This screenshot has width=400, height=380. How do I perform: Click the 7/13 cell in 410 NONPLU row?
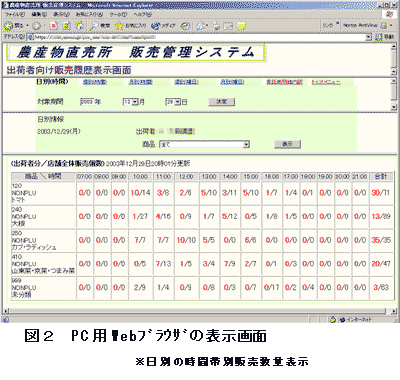(163, 264)
